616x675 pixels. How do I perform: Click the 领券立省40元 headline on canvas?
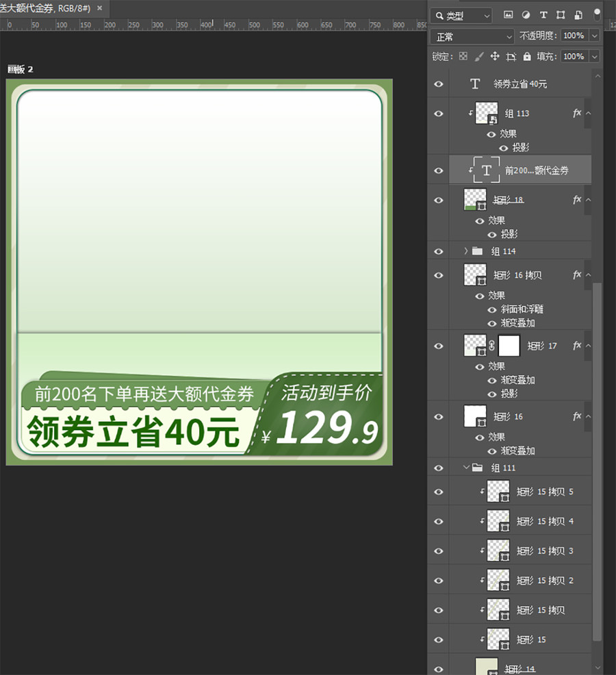[x=133, y=432]
